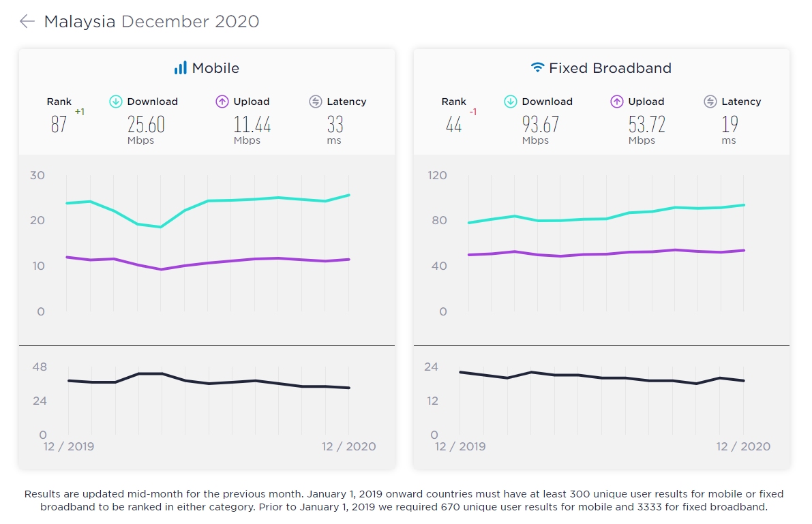Click the back arrow beside Malaysia
The width and height of the screenshot is (812, 524).
click(27, 21)
